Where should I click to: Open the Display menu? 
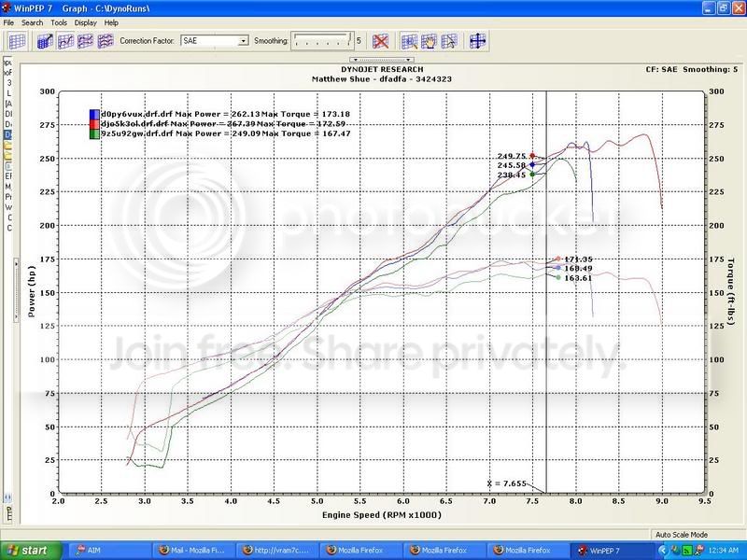pos(85,22)
